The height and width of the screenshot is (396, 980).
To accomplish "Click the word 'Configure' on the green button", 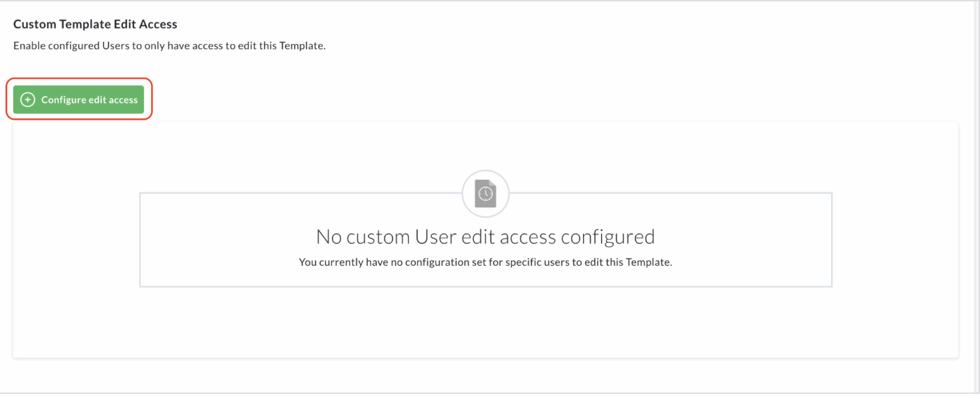I will click(63, 100).
